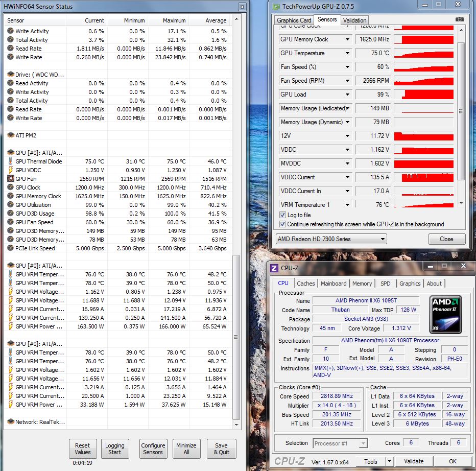Open the GPU Temperature sensor dropdown

(x=347, y=53)
